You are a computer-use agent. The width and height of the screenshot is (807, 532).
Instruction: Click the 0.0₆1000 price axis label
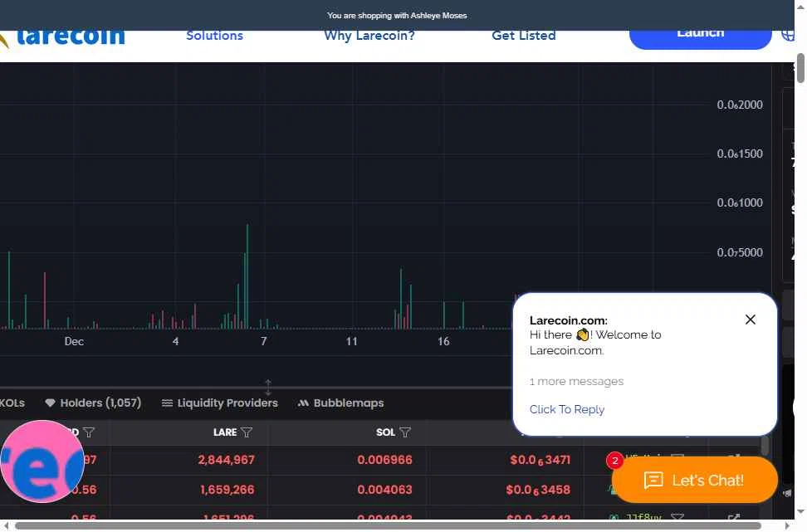coord(740,203)
